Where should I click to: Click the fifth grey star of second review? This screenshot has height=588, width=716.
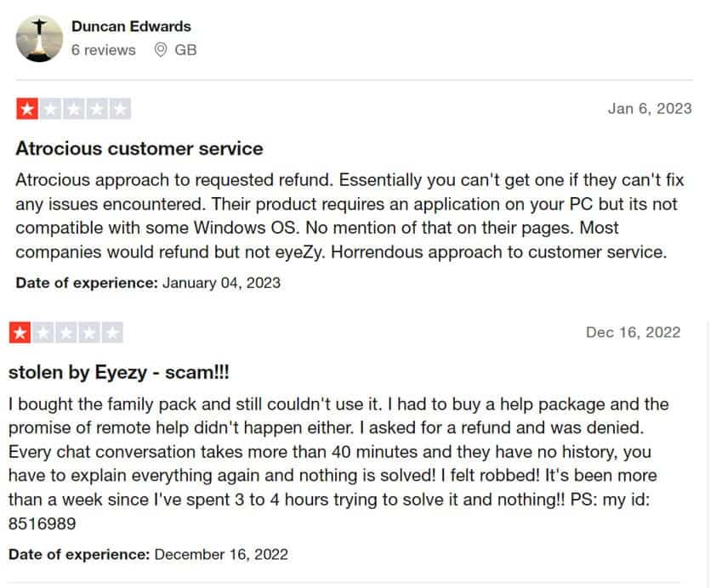112,333
